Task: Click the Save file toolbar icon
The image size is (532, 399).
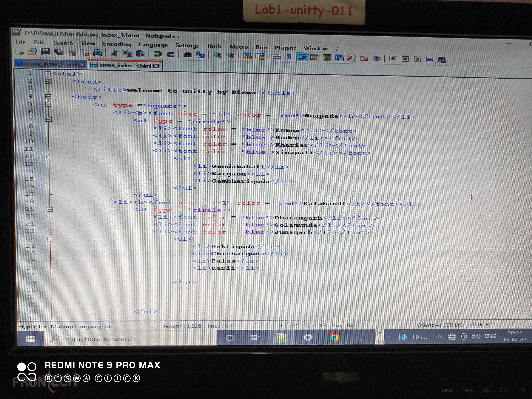Action: pos(45,52)
